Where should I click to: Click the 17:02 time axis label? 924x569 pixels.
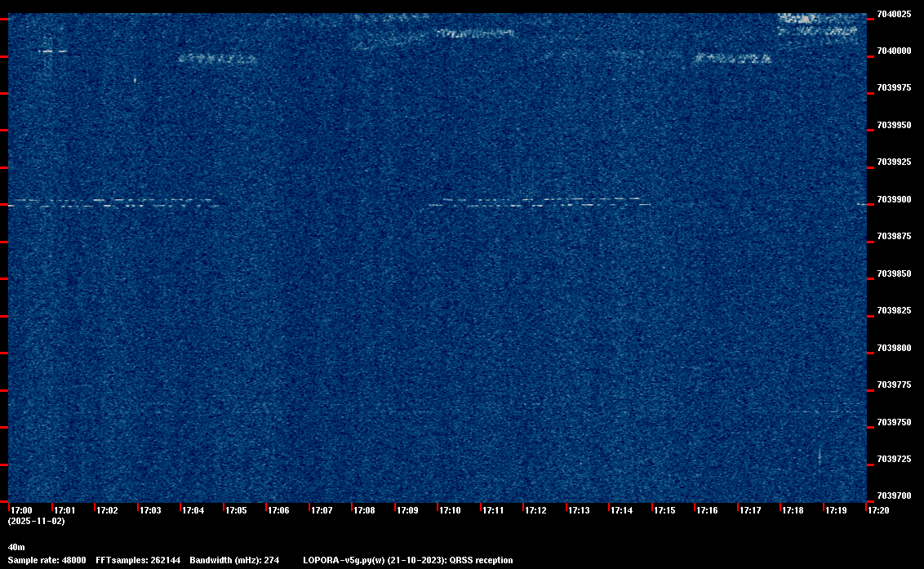(107, 510)
